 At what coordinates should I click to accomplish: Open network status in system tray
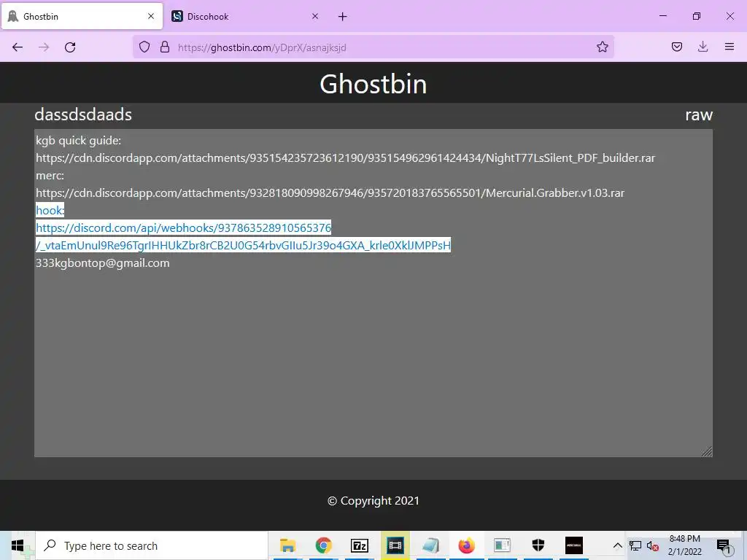[635, 545]
